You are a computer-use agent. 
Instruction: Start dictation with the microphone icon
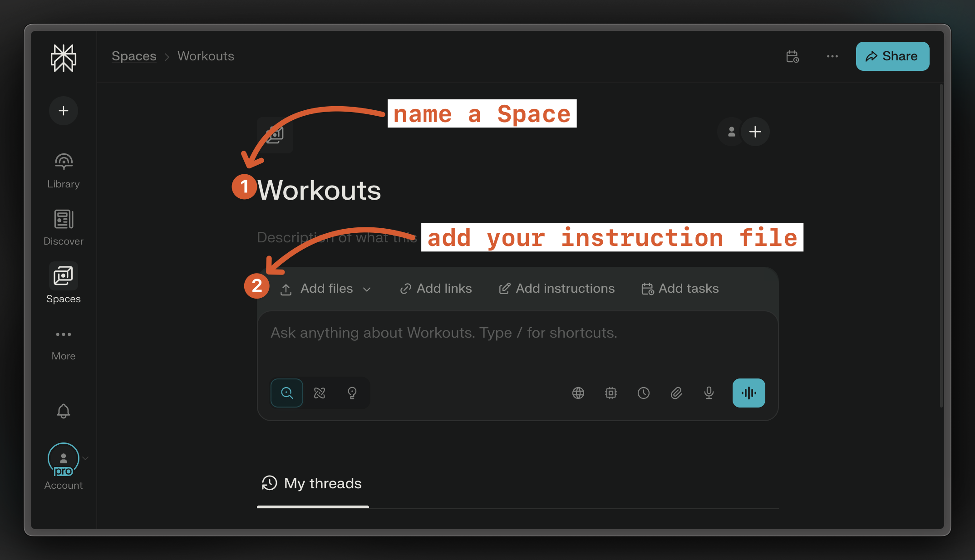coord(709,393)
